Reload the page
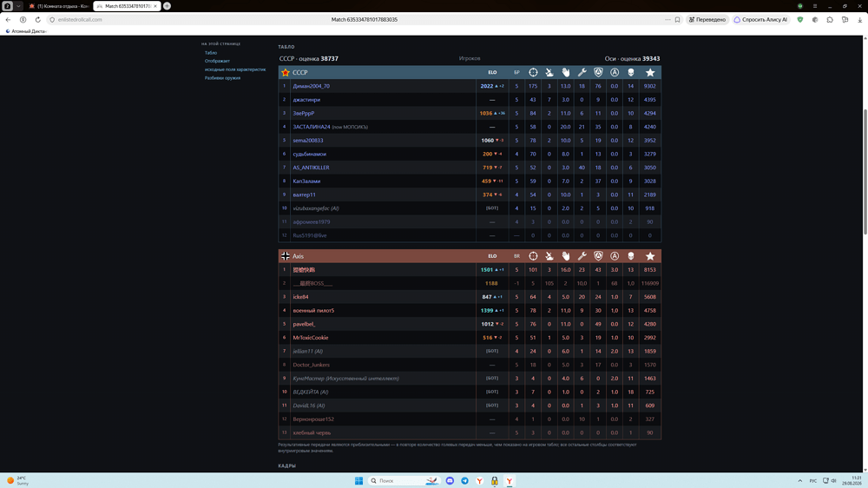Screen dimensions: 868x488 pyautogui.click(x=37, y=19)
